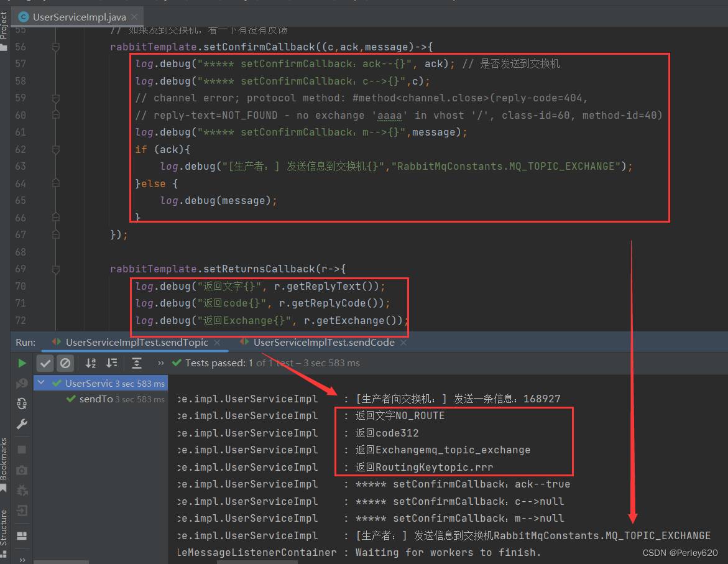
Task: Toggle Show Ignored tests button
Action: tap(65, 363)
